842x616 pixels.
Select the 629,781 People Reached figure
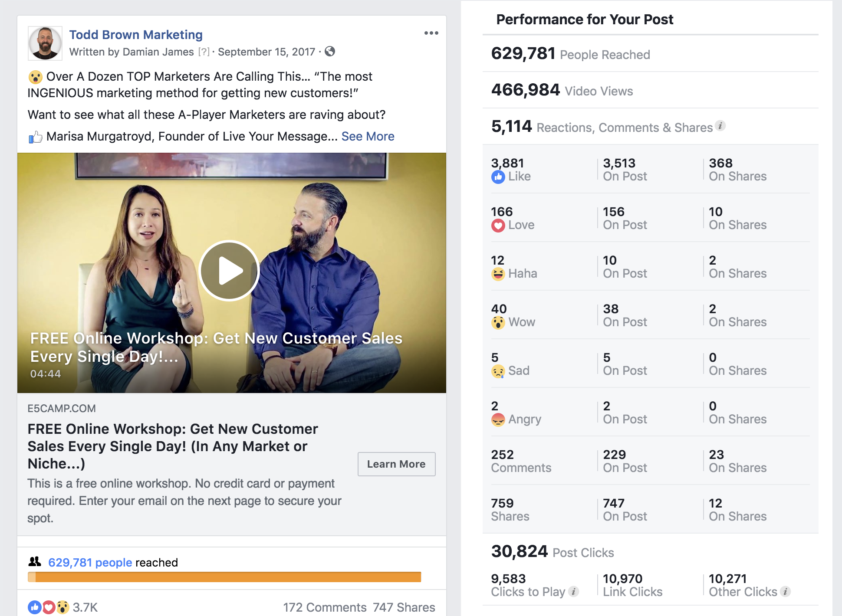pyautogui.click(x=523, y=53)
